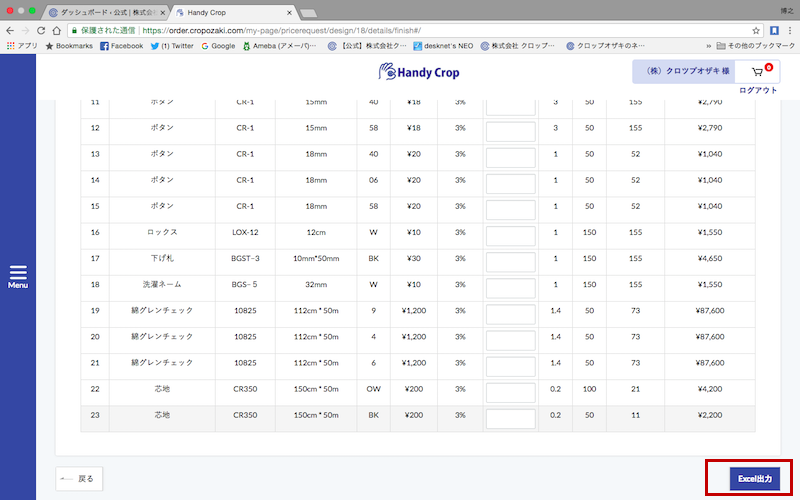Click the (株)クロップオザキ様 account button
This screenshot has height=500, width=800.
click(x=684, y=71)
